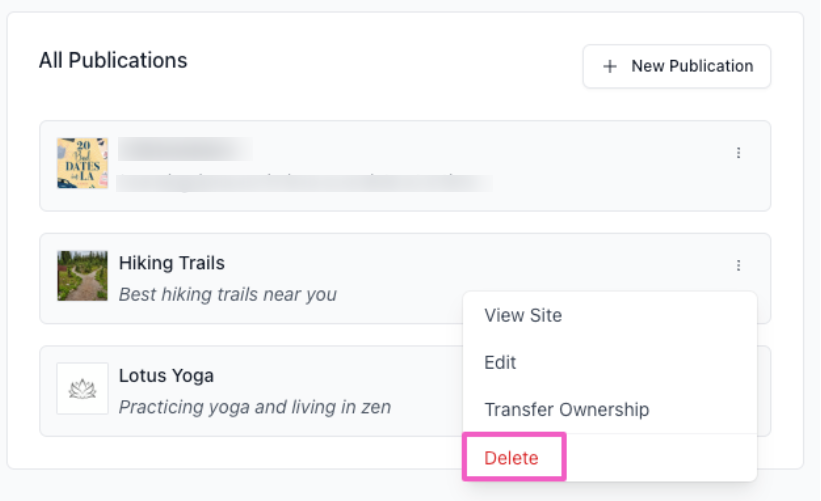This screenshot has width=821, height=501.
Task: Choose View Site from the context menu
Action: [x=523, y=315]
